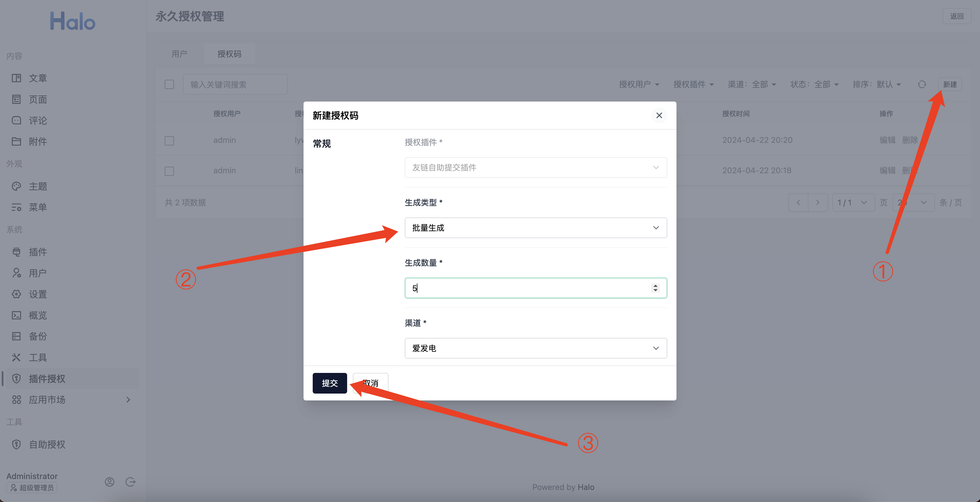Click the 2024-04-22 20:18 time cell
The image size is (980, 502).
[x=757, y=170]
